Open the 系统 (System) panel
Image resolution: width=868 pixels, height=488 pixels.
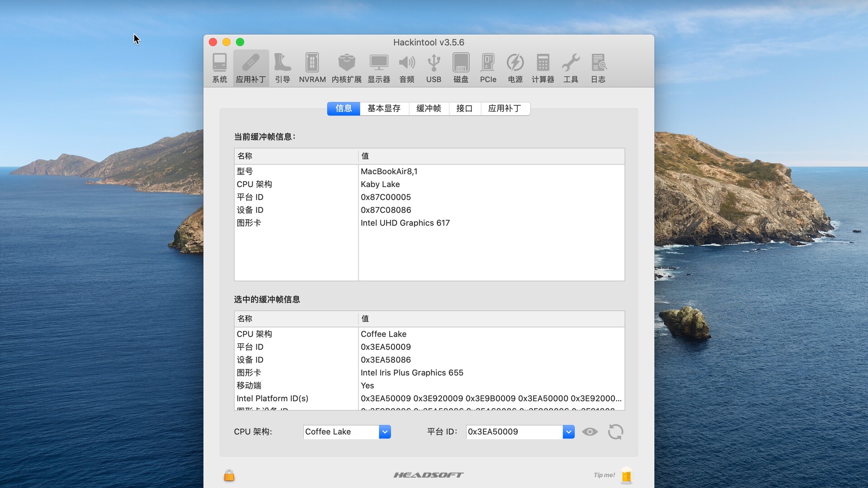219,68
